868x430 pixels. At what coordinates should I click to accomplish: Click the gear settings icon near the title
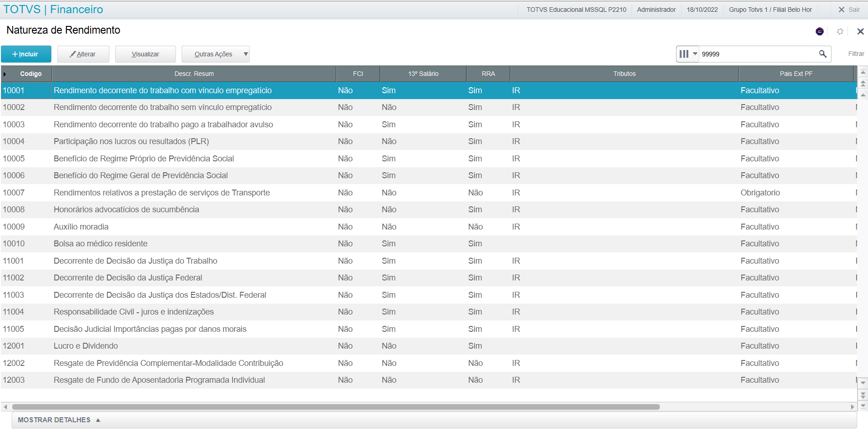pos(840,31)
